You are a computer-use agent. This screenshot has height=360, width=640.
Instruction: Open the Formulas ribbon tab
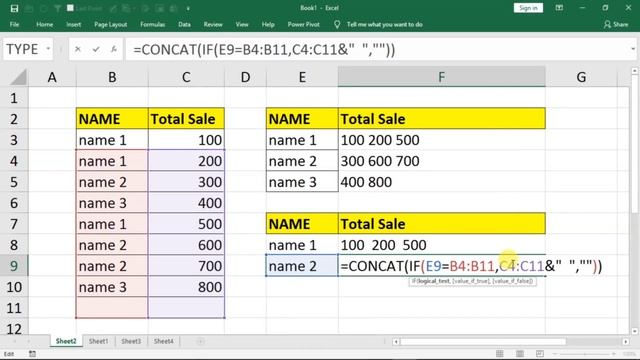[153, 24]
